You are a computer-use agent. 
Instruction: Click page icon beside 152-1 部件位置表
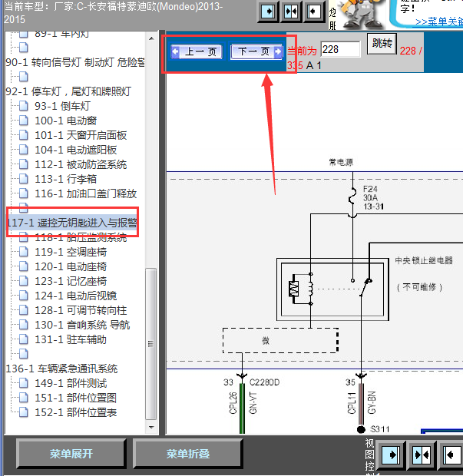24,412
